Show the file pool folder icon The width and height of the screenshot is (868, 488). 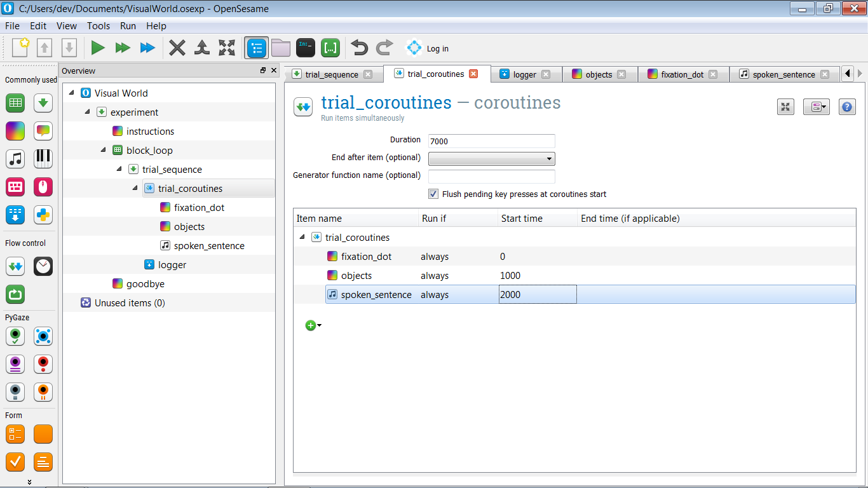[280, 48]
